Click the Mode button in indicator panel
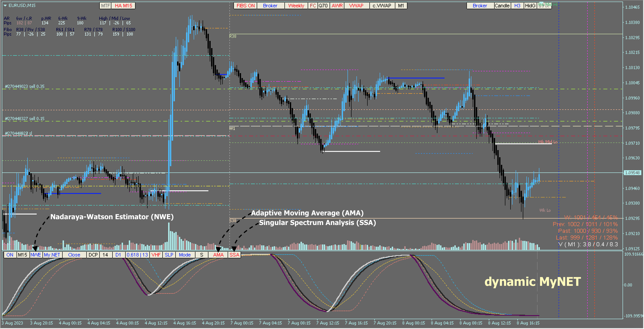Screen dimensions: 644x329 (185, 255)
